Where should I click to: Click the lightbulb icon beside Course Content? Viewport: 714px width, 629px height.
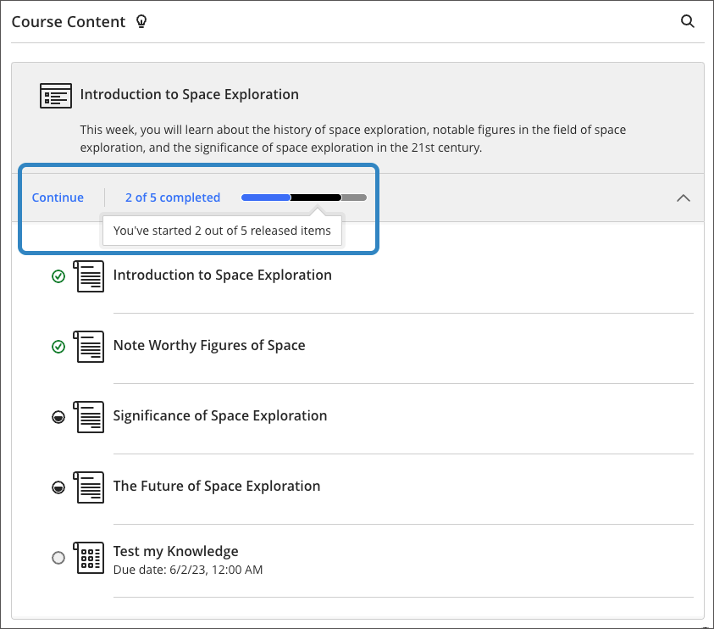pos(141,21)
